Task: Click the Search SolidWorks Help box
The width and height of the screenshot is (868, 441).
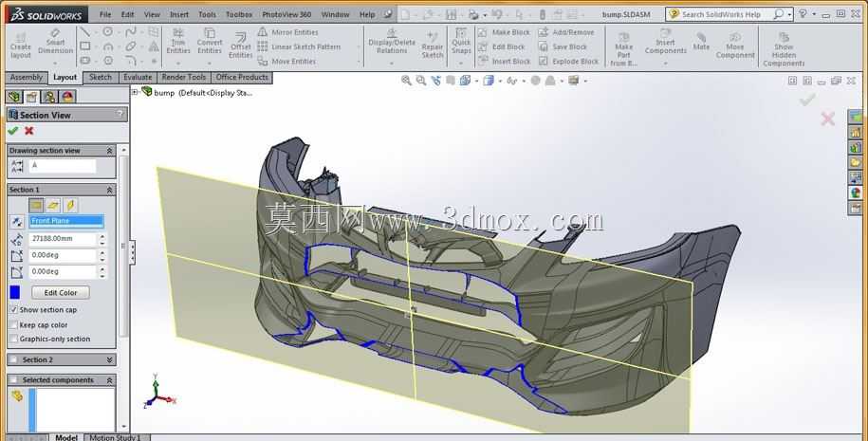Action: (x=729, y=14)
